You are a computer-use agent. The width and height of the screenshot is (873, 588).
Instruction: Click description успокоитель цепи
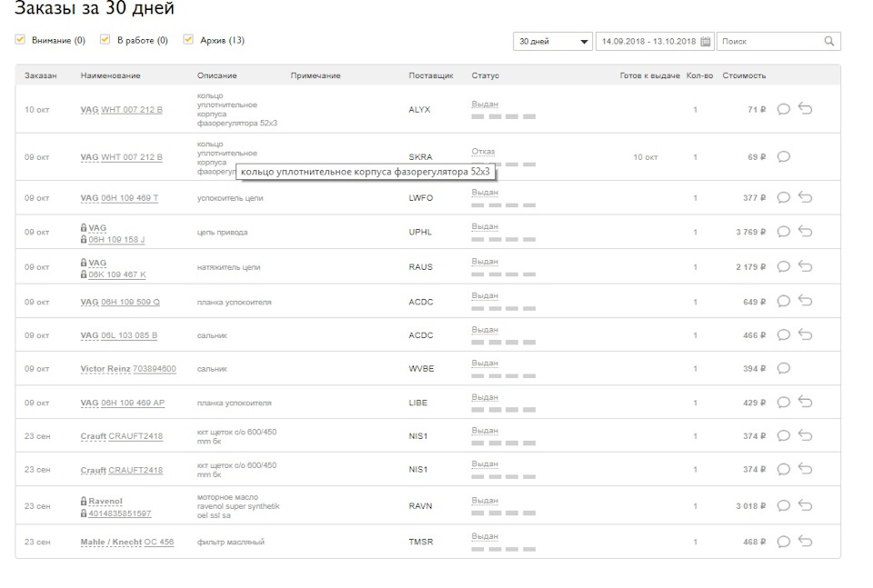(230, 198)
